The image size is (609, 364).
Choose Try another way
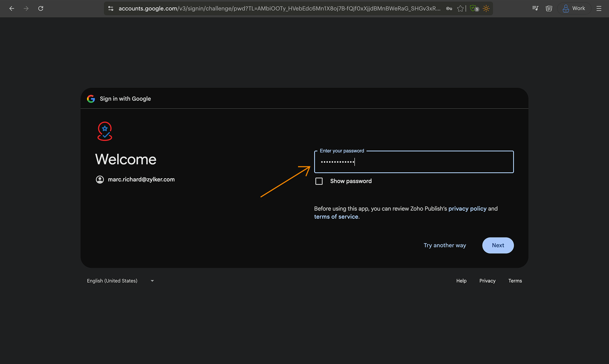pos(445,246)
